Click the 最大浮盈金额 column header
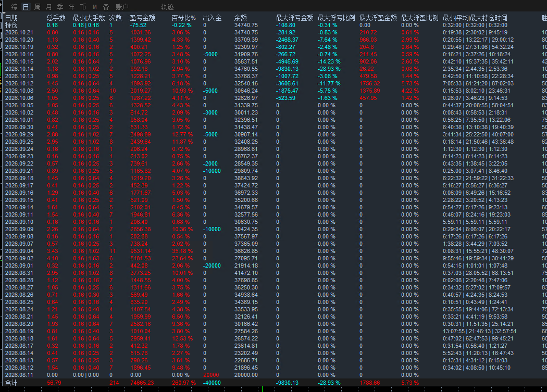The width and height of the screenshot is (547, 392). [378, 18]
